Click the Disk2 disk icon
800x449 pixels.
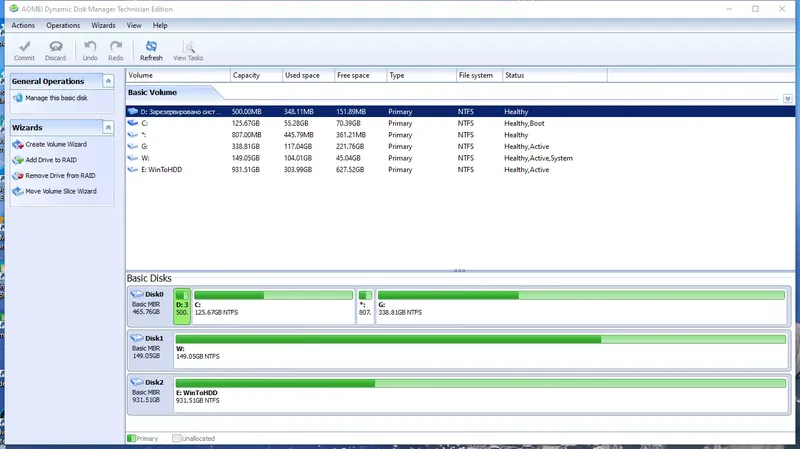point(137,382)
